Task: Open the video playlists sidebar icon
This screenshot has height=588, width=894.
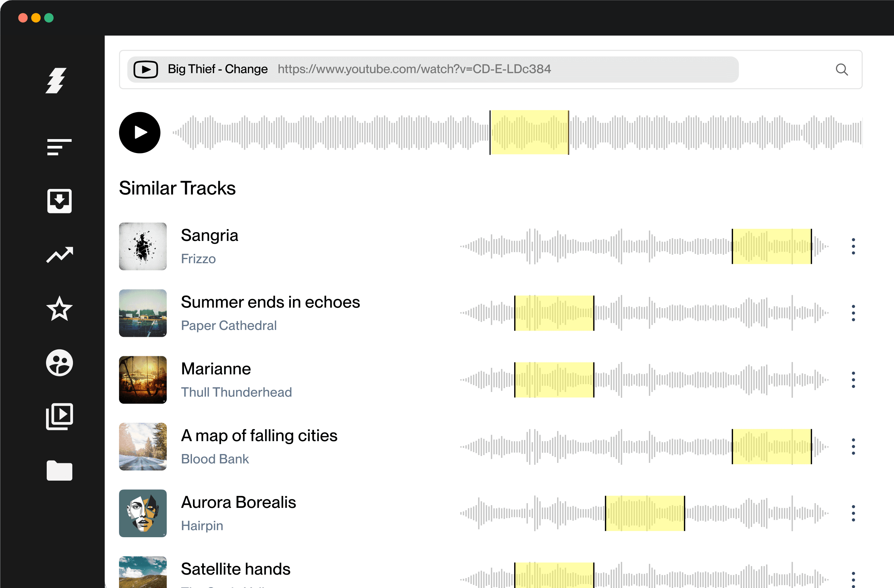Action: pyautogui.click(x=59, y=416)
